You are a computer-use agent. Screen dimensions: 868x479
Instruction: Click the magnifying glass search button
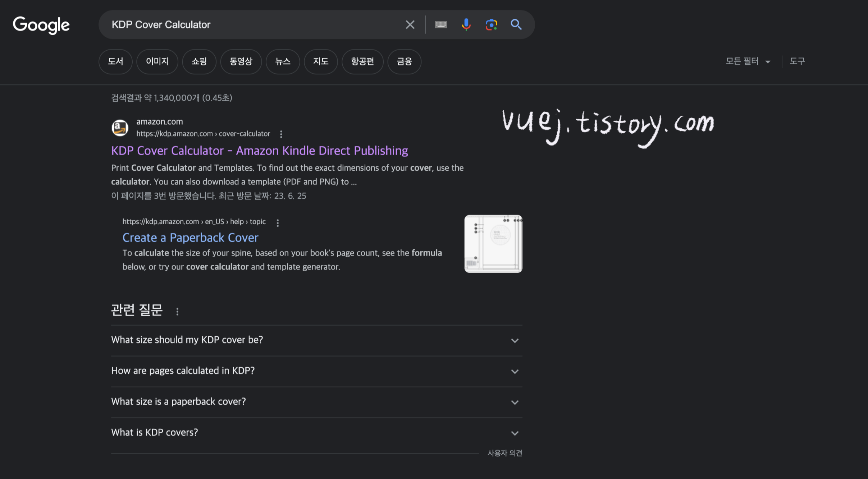tap(516, 24)
